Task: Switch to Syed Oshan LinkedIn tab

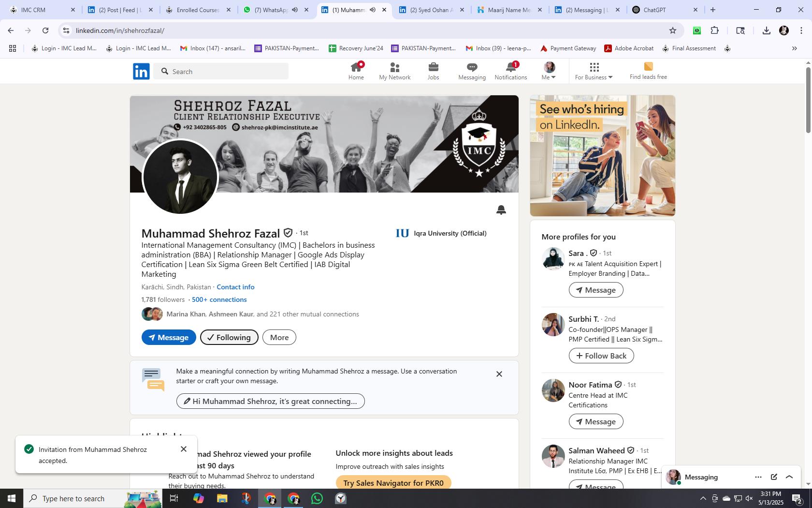Action: point(431,10)
